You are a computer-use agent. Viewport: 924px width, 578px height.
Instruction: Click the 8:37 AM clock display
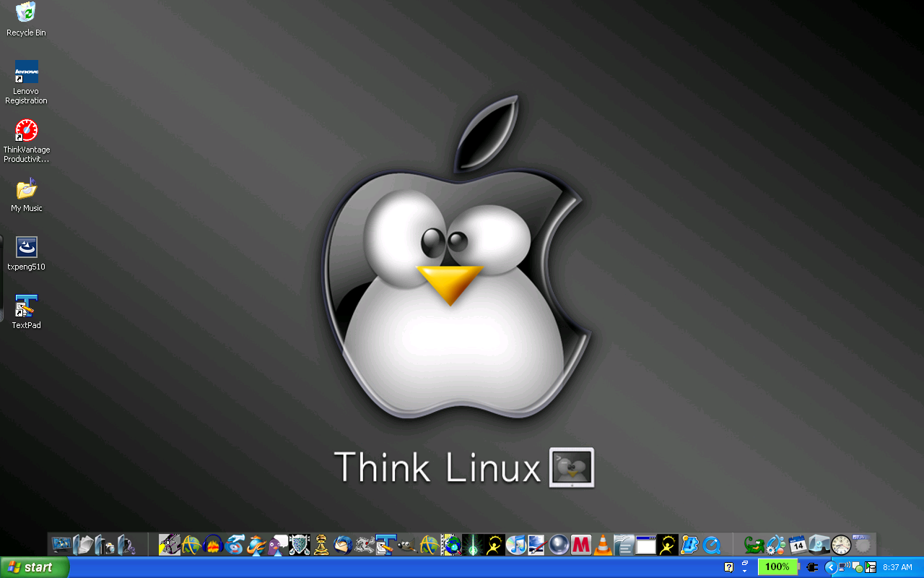897,567
